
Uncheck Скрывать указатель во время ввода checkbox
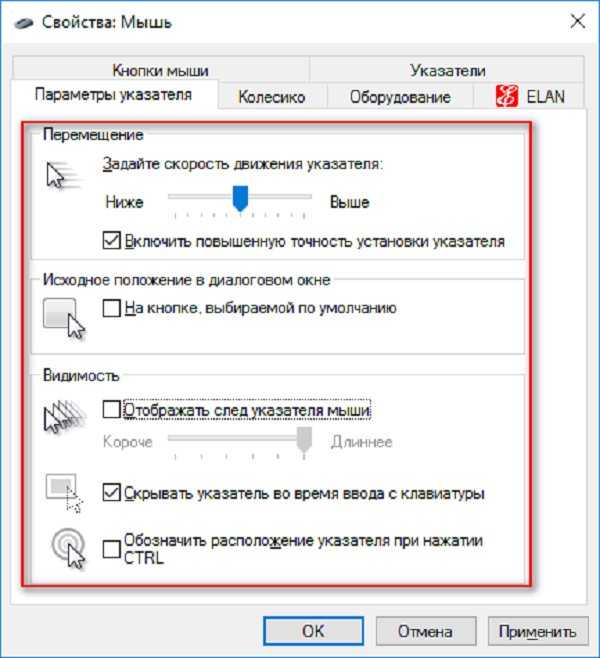click(x=112, y=493)
